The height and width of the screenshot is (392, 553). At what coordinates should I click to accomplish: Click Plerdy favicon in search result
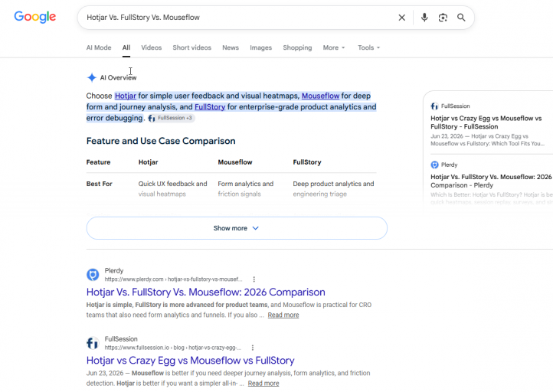93,275
